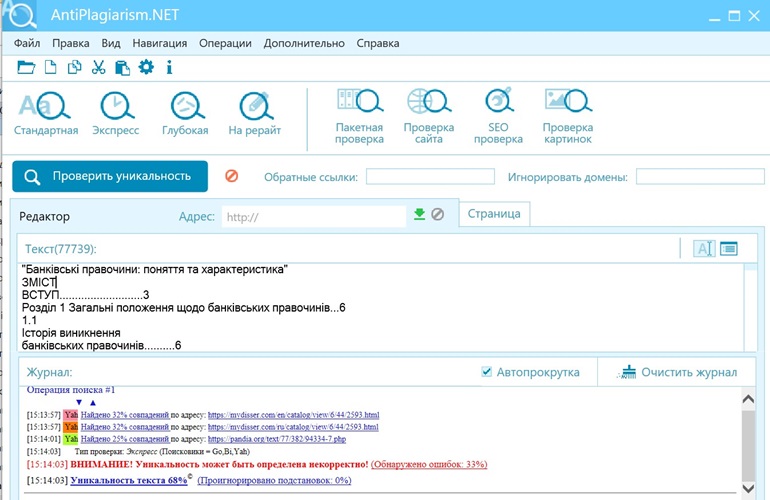770x500 pixels.
Task: Jump to previous match with blue up triangle
Action: [x=93, y=402]
